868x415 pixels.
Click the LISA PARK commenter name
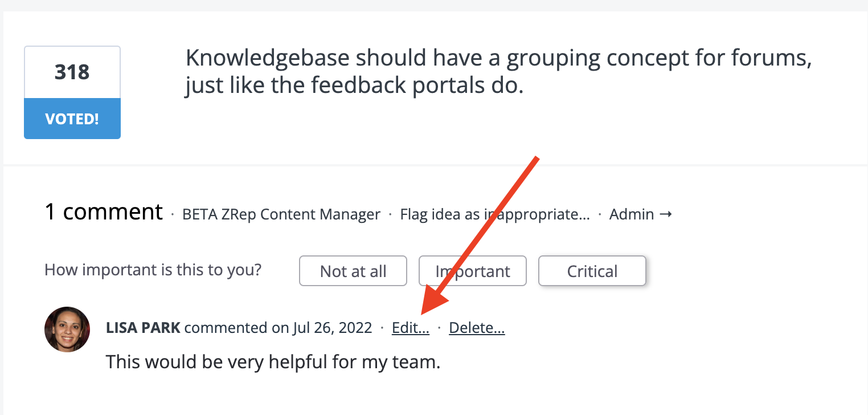pos(143,328)
